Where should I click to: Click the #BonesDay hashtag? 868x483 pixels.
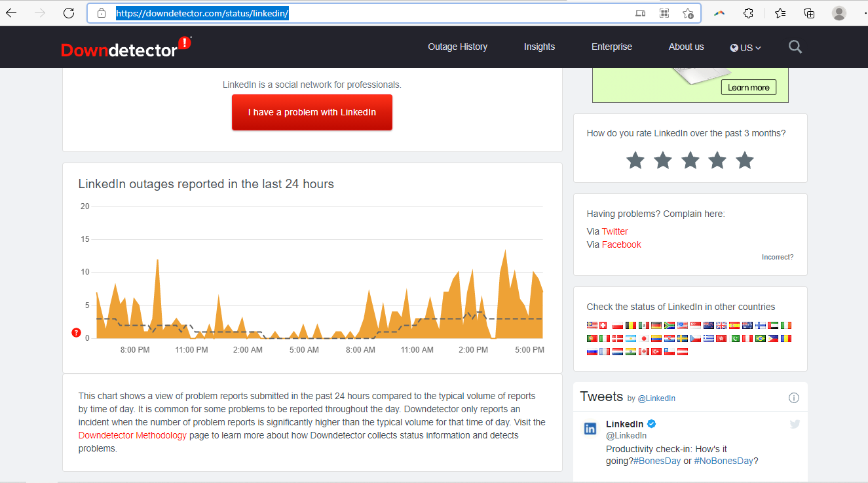click(x=657, y=461)
